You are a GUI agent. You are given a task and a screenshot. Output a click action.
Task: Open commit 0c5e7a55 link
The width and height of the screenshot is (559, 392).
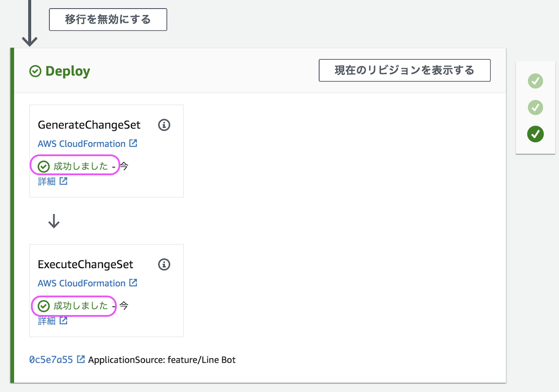tap(51, 360)
